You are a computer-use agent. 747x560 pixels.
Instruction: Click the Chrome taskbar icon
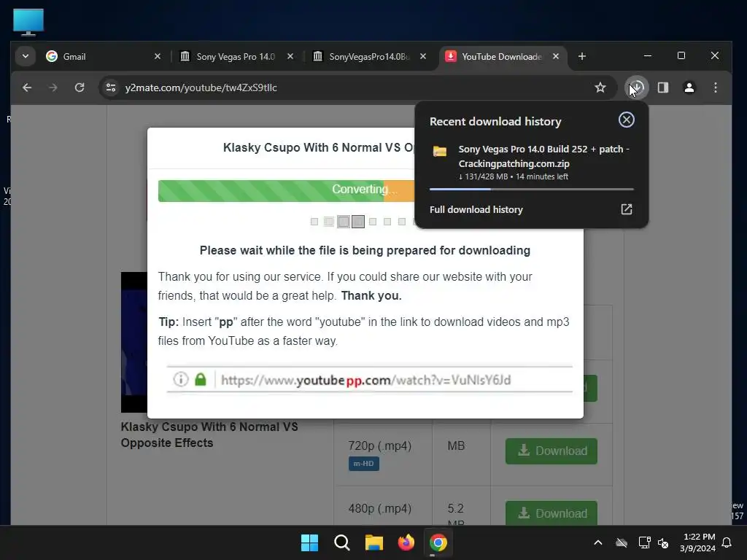438,542
